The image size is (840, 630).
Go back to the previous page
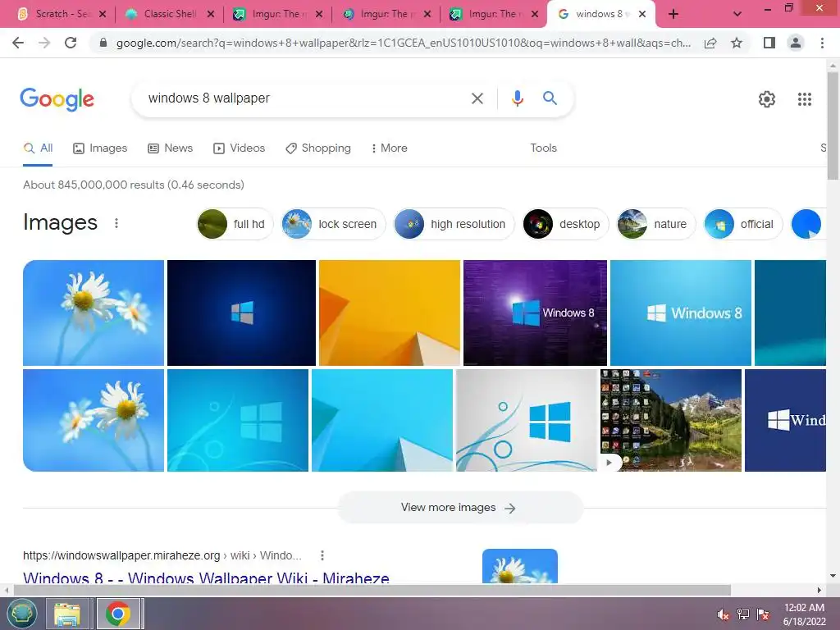18,43
